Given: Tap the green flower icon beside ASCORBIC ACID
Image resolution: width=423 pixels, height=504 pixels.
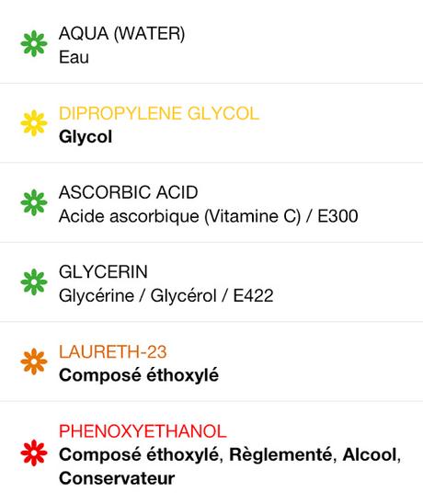Looking at the screenshot, I should coord(34,202).
